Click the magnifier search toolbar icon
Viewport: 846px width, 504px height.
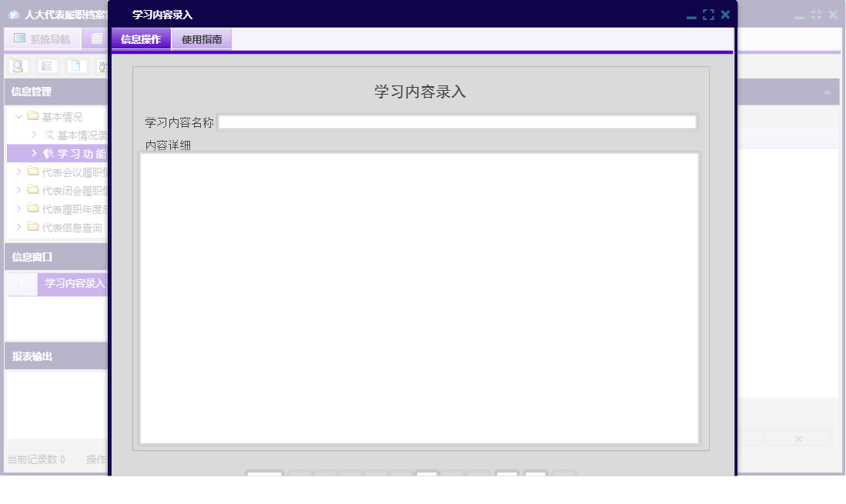click(x=18, y=66)
